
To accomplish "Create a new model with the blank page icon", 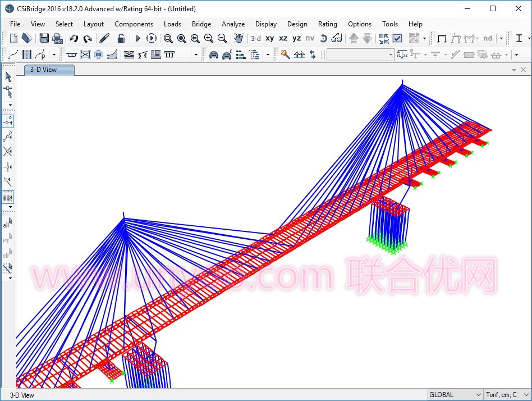I will 13,38.
